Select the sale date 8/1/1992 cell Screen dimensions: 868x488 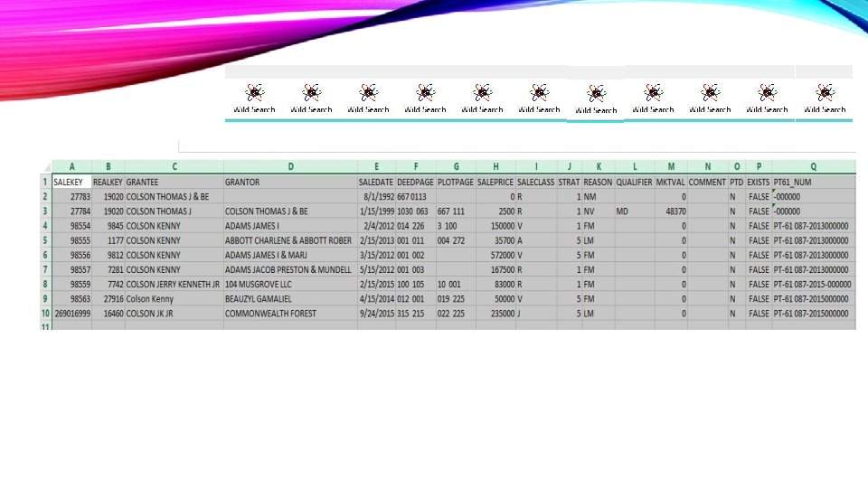376,196
